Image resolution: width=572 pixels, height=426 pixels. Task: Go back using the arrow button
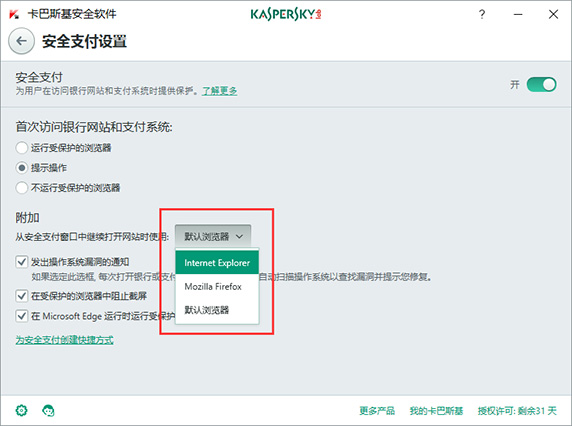point(22,41)
